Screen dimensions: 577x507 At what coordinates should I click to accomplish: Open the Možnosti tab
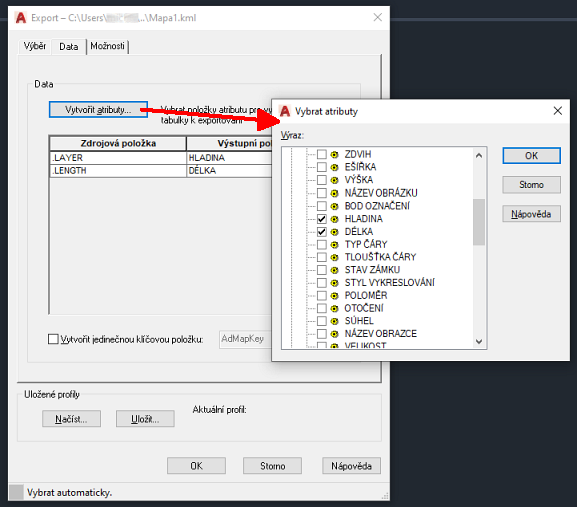107,46
